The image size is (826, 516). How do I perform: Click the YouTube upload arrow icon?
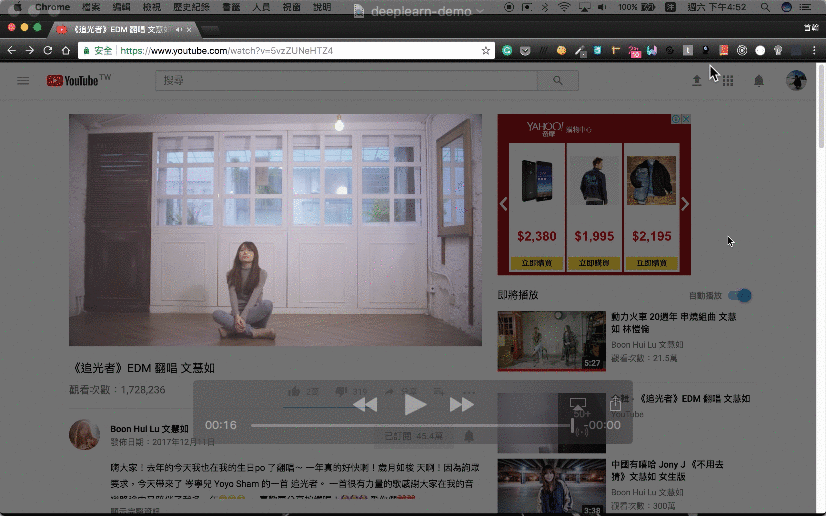pyautogui.click(x=696, y=81)
